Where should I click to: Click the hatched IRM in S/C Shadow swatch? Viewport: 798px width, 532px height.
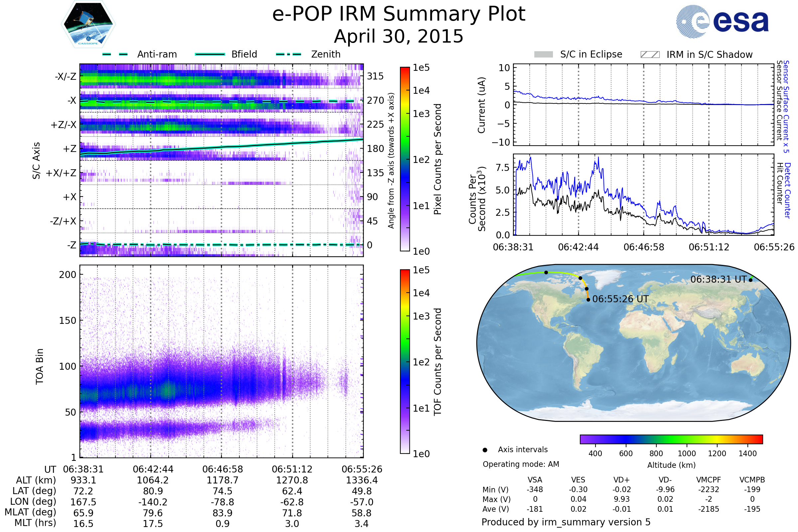tap(650, 55)
